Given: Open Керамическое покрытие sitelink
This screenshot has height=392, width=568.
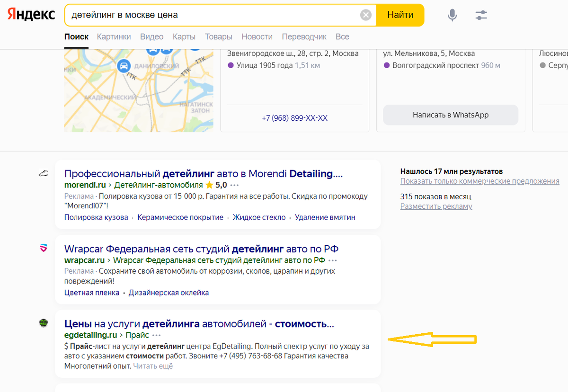Looking at the screenshot, I should (x=180, y=217).
